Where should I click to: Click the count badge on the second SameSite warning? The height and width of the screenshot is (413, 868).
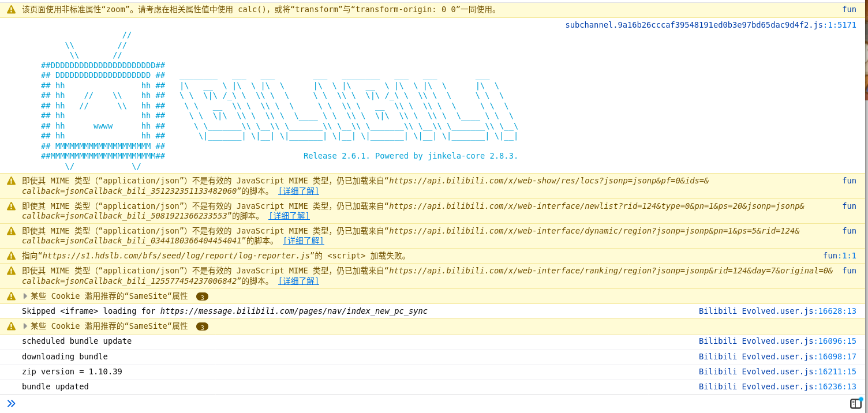[202, 326]
